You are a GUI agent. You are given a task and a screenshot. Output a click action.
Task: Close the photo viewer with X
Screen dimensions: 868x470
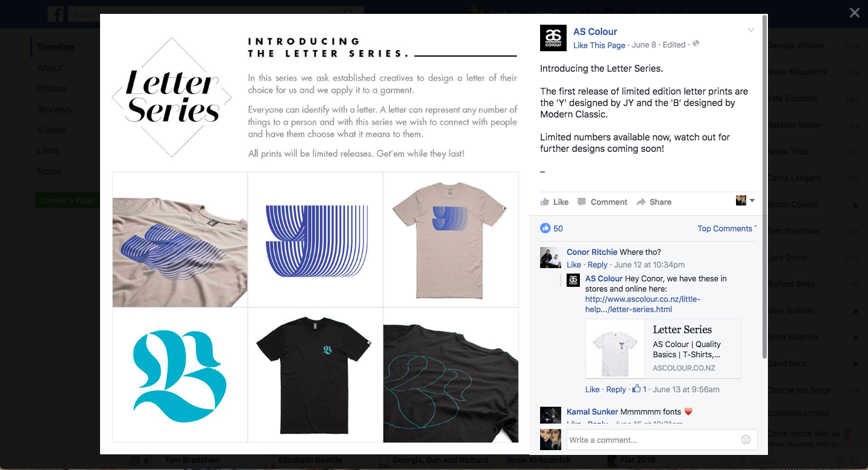[x=854, y=13]
